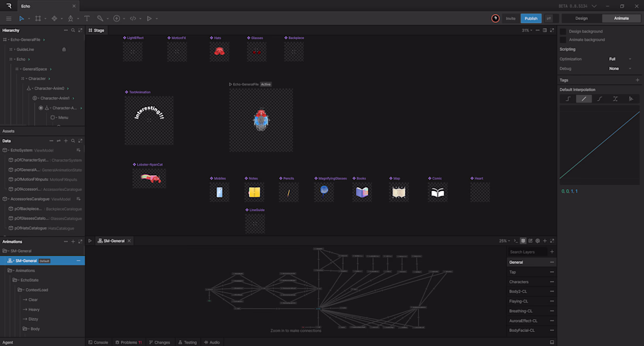Pick the Design background color swatch

tap(563, 32)
